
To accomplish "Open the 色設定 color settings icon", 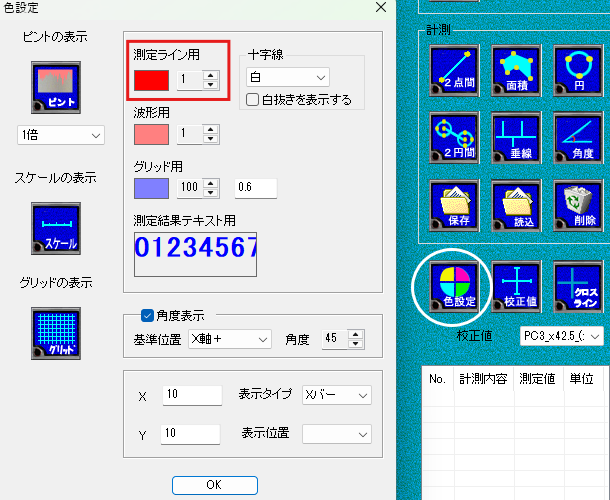I will pos(454,287).
